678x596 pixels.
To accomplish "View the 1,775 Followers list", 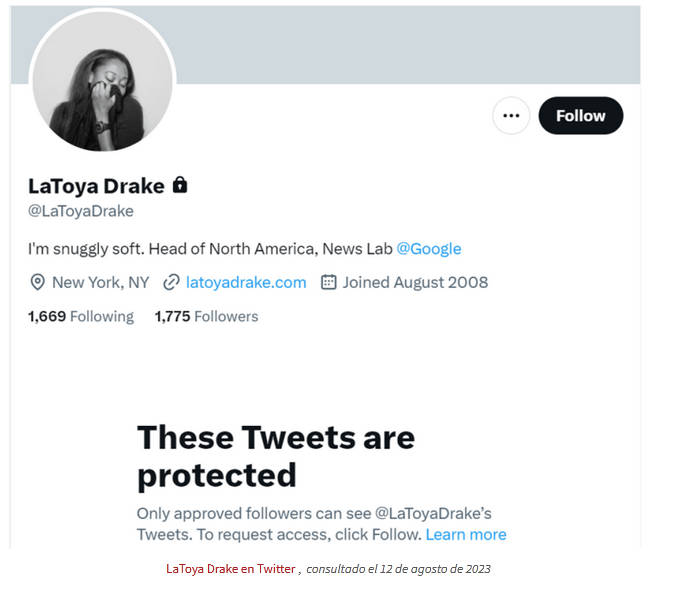I will coord(206,316).
